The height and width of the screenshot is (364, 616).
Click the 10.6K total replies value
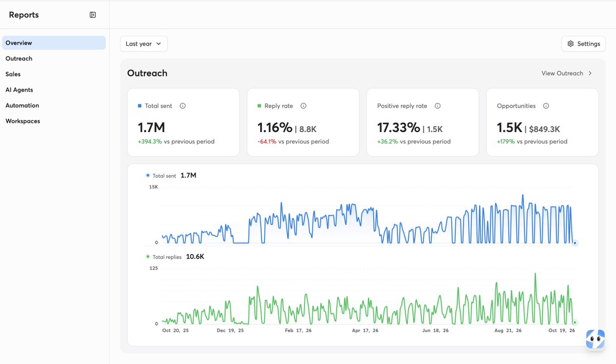pyautogui.click(x=195, y=257)
